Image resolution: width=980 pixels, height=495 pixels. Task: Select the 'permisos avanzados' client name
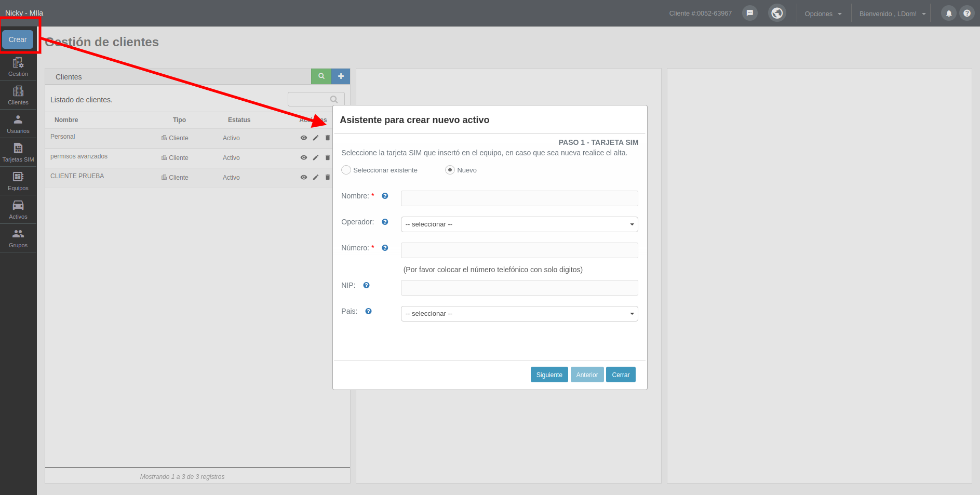pyautogui.click(x=79, y=156)
